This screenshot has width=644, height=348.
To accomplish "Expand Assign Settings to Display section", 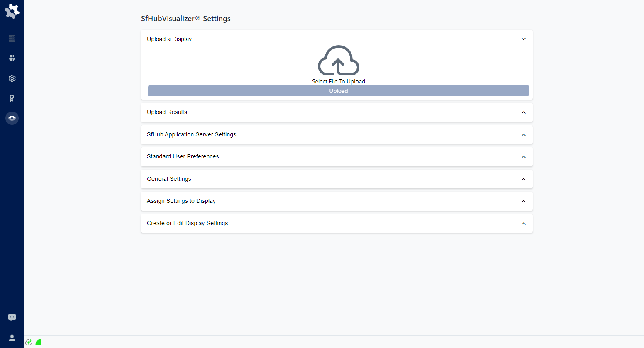I will (523, 201).
